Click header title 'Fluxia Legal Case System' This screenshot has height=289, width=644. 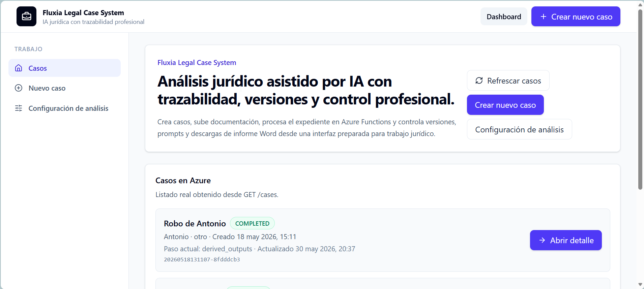(83, 13)
